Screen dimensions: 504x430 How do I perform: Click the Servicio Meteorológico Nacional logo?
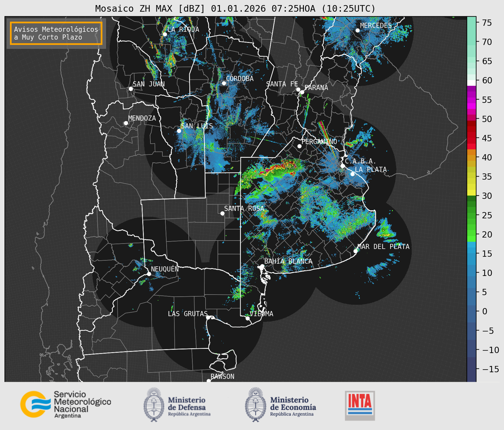point(66,404)
